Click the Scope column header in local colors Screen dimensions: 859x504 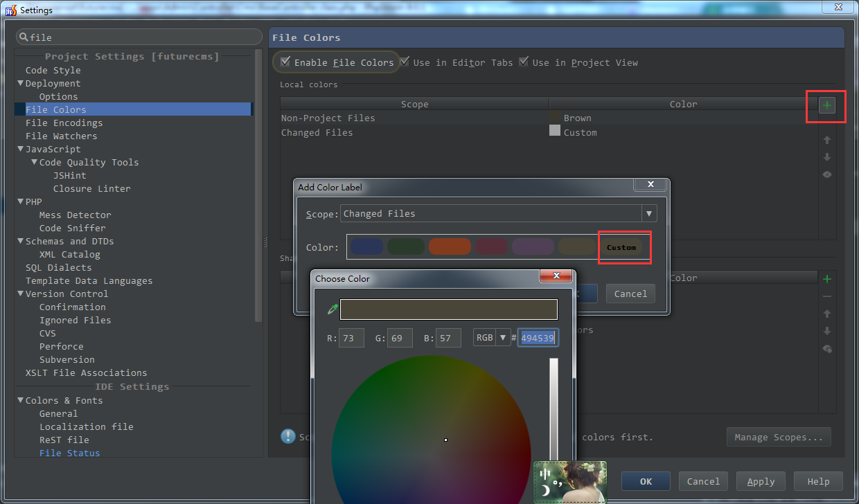click(415, 104)
